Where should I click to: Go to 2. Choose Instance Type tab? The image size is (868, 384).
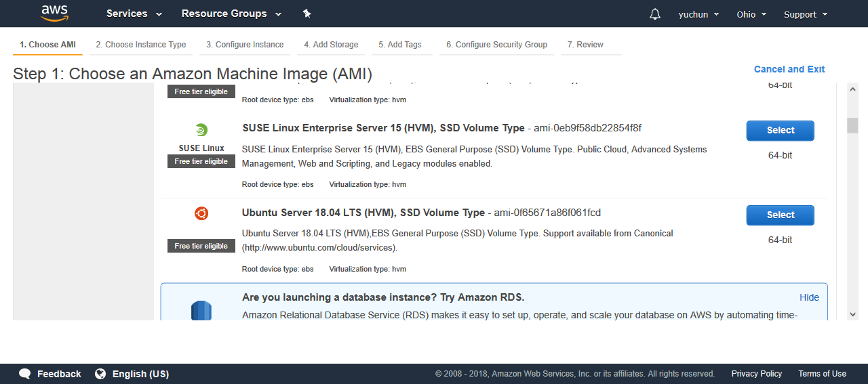(141, 45)
